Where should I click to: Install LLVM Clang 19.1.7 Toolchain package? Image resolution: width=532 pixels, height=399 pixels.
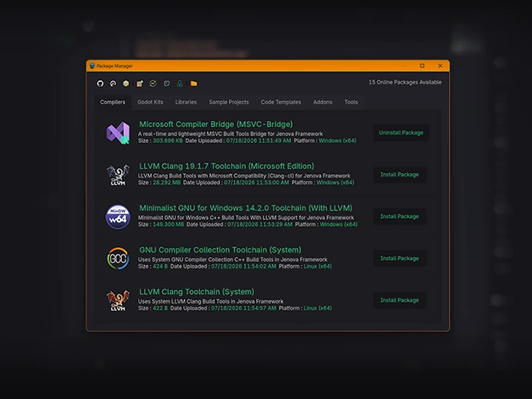[400, 174]
